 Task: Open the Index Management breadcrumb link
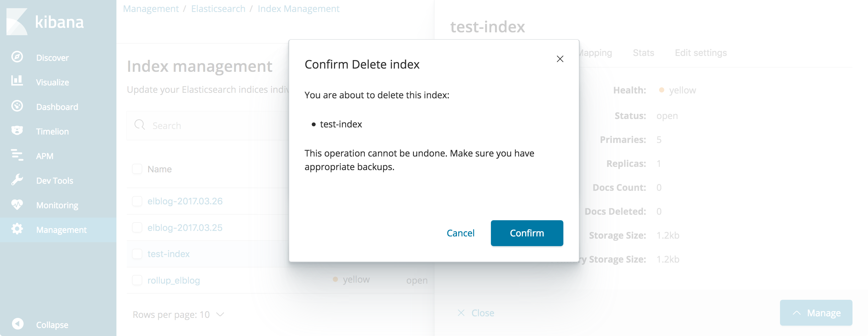coord(298,9)
